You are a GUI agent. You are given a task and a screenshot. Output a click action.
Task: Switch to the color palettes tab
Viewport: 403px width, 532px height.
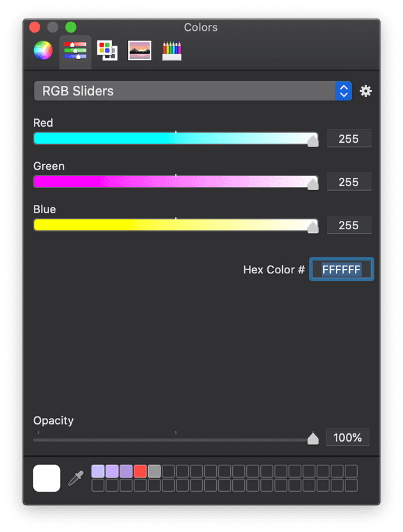107,51
